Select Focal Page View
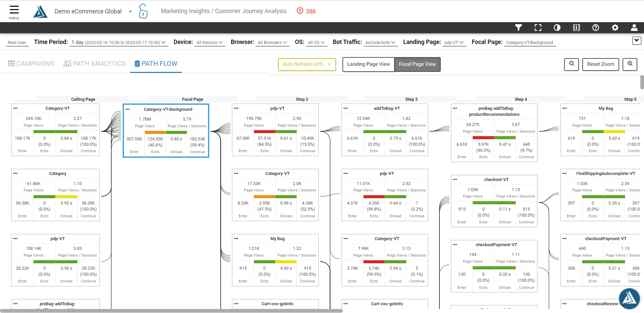The image size is (644, 313). pyautogui.click(x=417, y=64)
